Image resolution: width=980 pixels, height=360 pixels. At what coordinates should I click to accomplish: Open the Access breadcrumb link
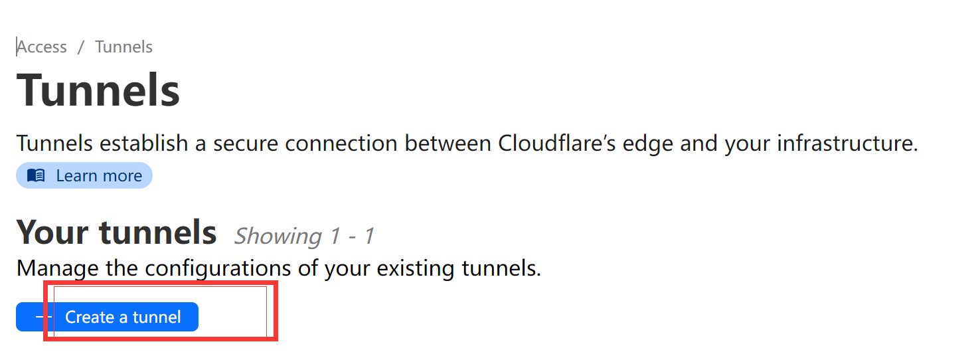click(42, 47)
